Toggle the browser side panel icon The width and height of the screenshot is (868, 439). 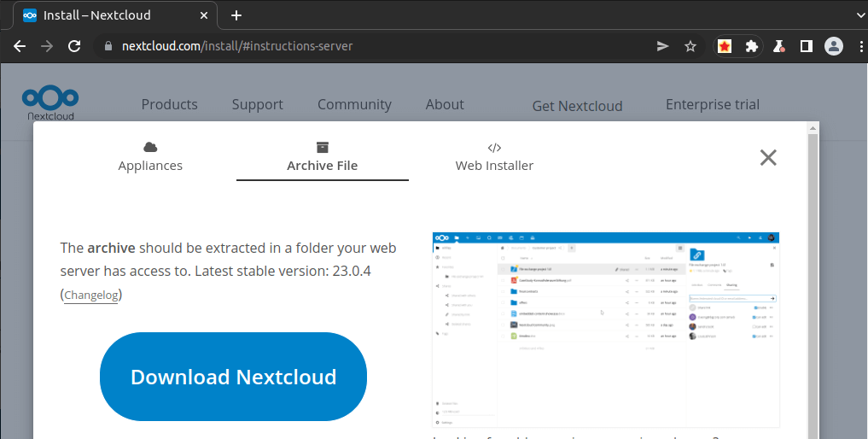[806, 46]
